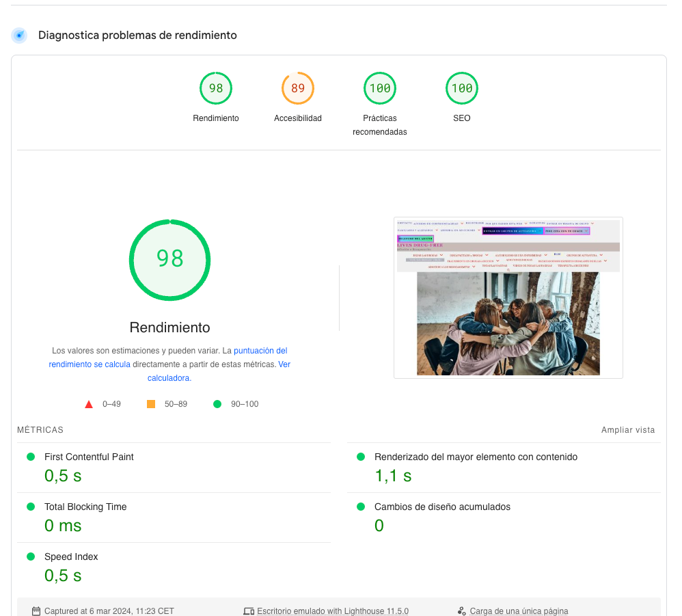Click the '1,1 s' largest contentful paint value
682x616 pixels.
(x=393, y=476)
